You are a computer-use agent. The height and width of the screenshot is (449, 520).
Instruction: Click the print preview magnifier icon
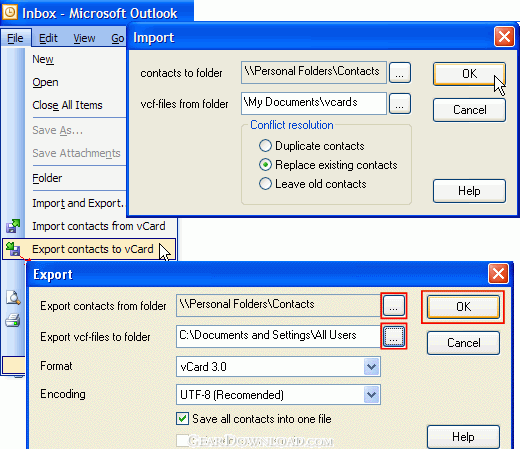tap(13, 297)
